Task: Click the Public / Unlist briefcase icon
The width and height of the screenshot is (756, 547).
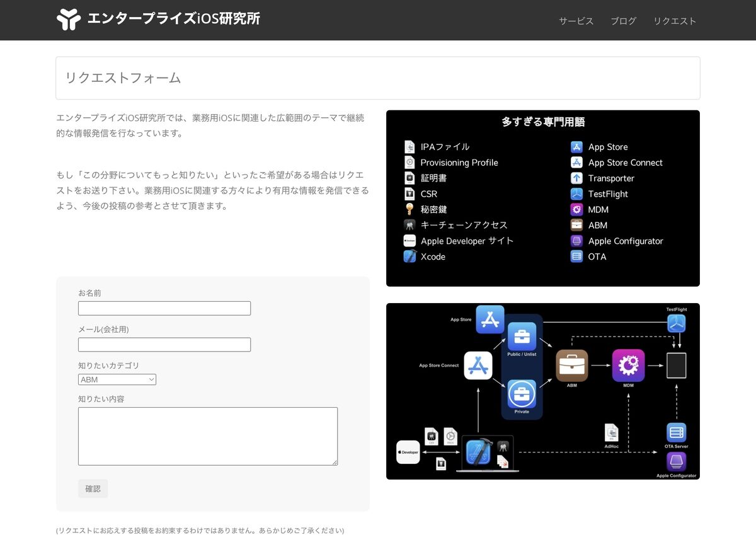Action: [x=522, y=337]
